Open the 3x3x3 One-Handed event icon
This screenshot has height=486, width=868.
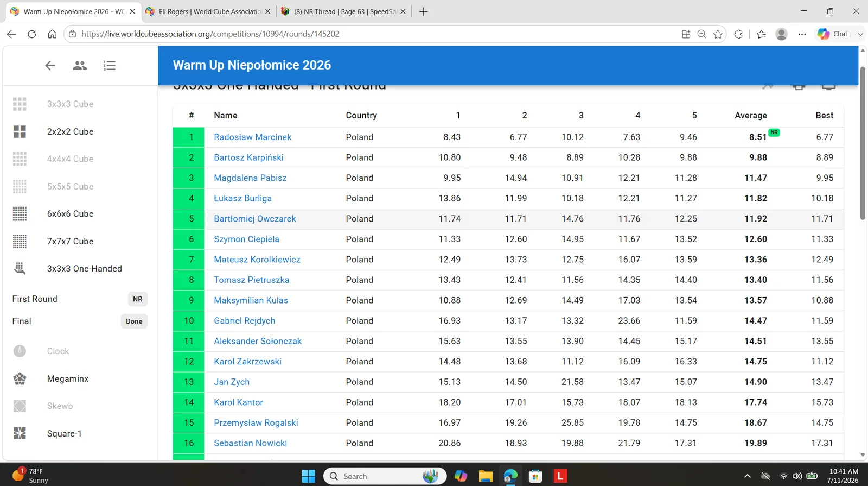20,268
